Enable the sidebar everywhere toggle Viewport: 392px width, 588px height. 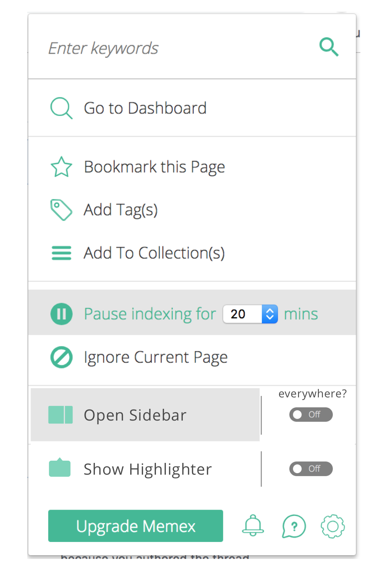(x=311, y=415)
